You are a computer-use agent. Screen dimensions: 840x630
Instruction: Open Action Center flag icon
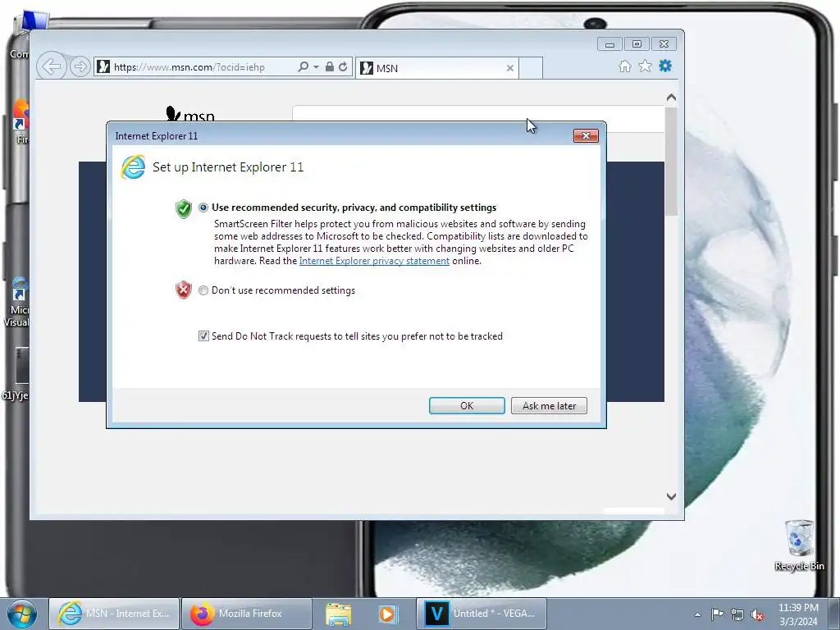pos(717,614)
